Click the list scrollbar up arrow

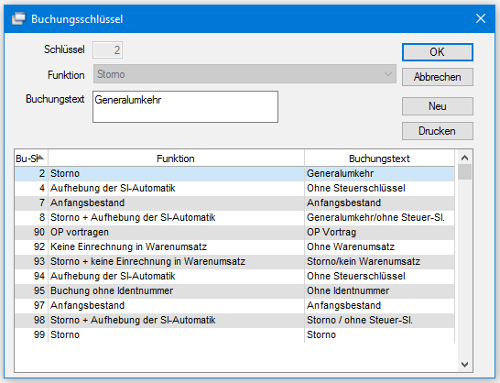coord(465,158)
